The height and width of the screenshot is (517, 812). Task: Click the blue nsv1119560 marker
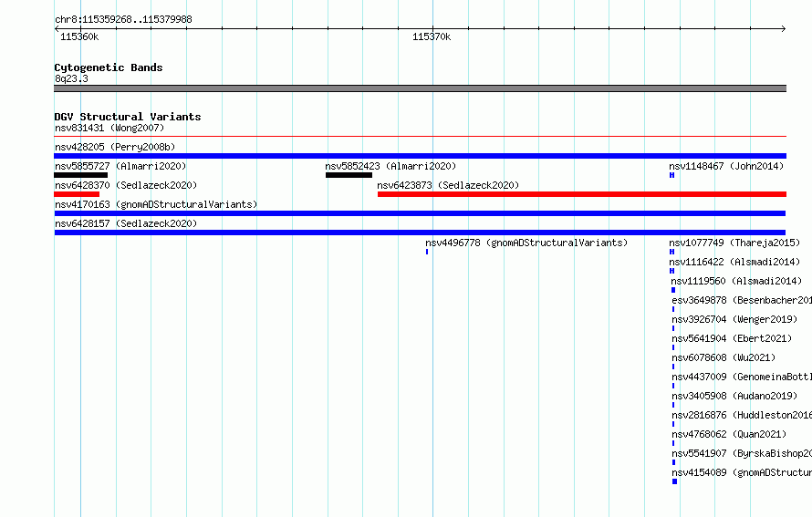[673, 290]
